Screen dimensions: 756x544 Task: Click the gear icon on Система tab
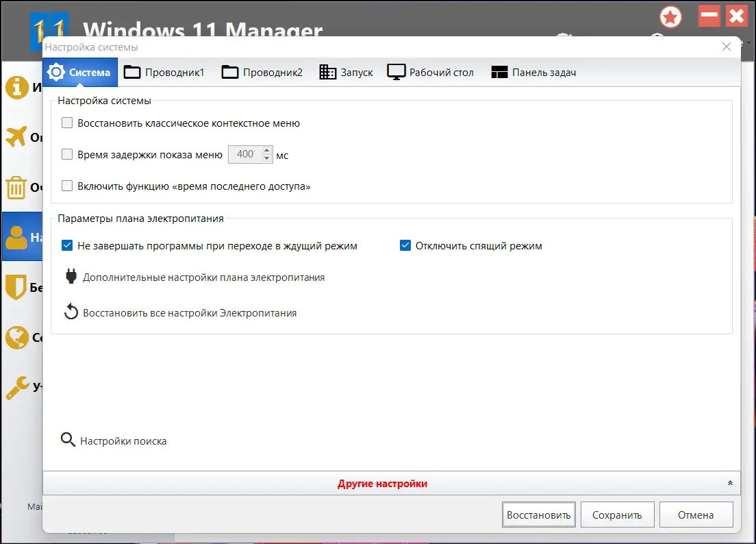[x=56, y=72]
